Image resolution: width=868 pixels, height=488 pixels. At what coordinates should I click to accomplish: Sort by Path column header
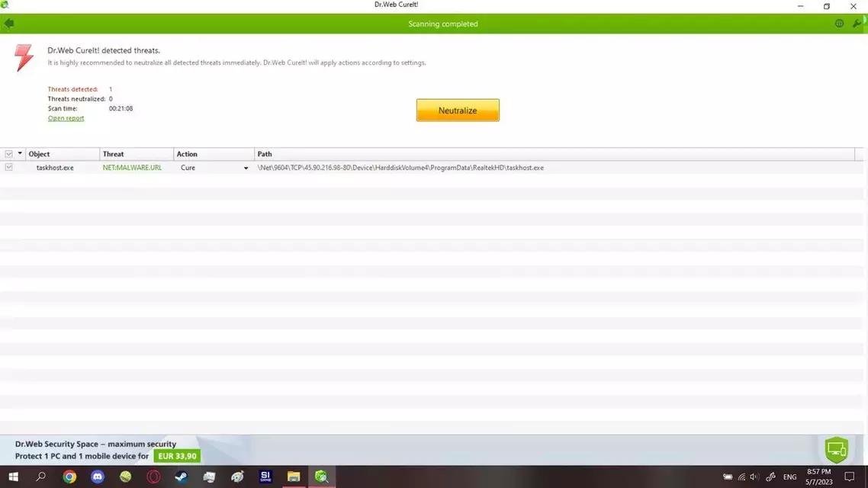click(x=555, y=154)
